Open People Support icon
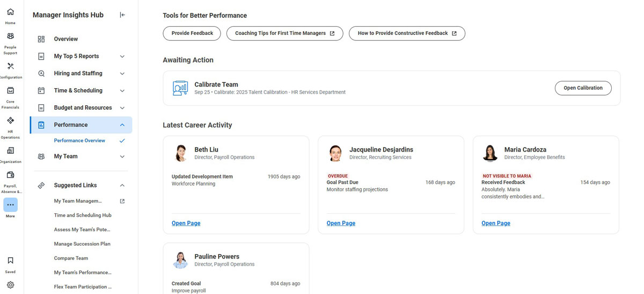 pos(10,37)
